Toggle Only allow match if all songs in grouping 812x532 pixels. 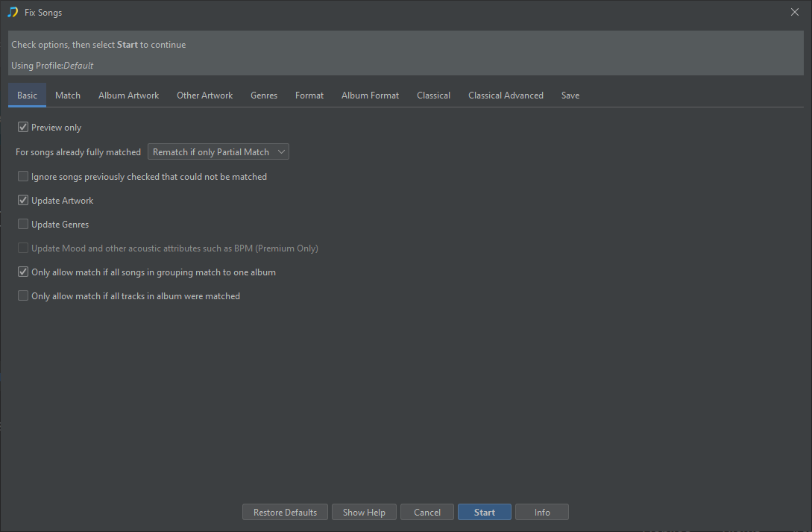pos(23,272)
